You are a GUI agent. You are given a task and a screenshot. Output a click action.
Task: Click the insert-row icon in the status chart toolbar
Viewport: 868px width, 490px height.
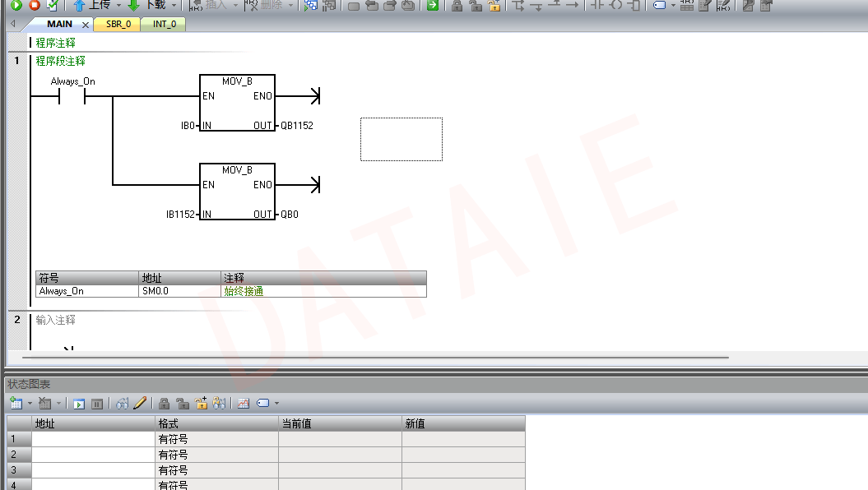pos(16,404)
